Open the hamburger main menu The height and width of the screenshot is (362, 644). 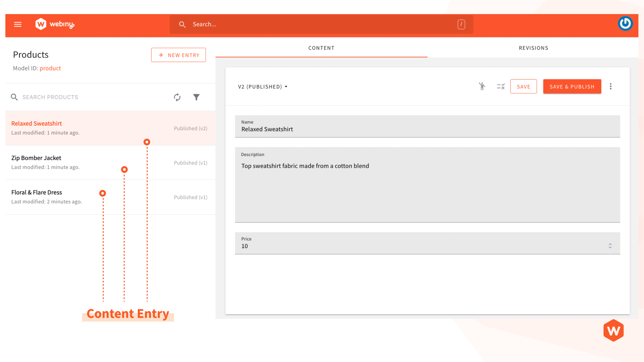pos(17,24)
